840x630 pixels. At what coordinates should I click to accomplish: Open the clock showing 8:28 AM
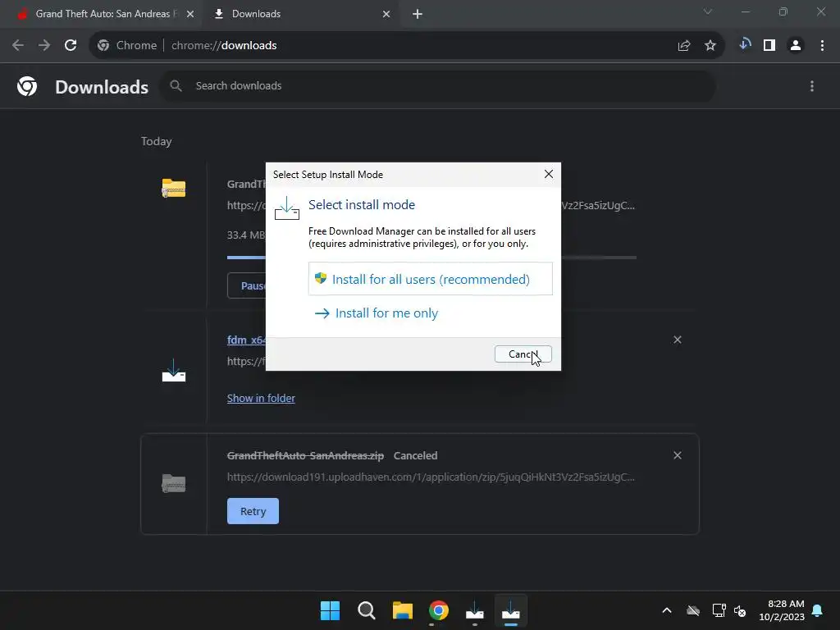pyautogui.click(x=782, y=610)
